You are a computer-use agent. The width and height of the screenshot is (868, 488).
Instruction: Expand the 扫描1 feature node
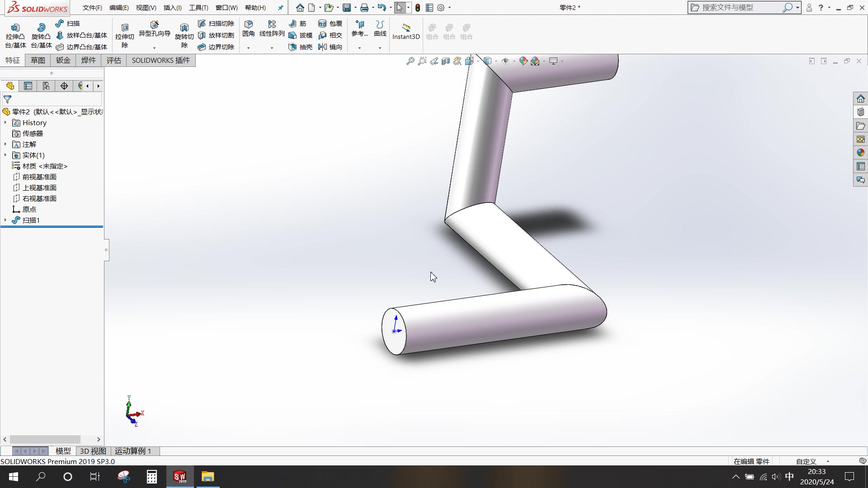(x=5, y=220)
